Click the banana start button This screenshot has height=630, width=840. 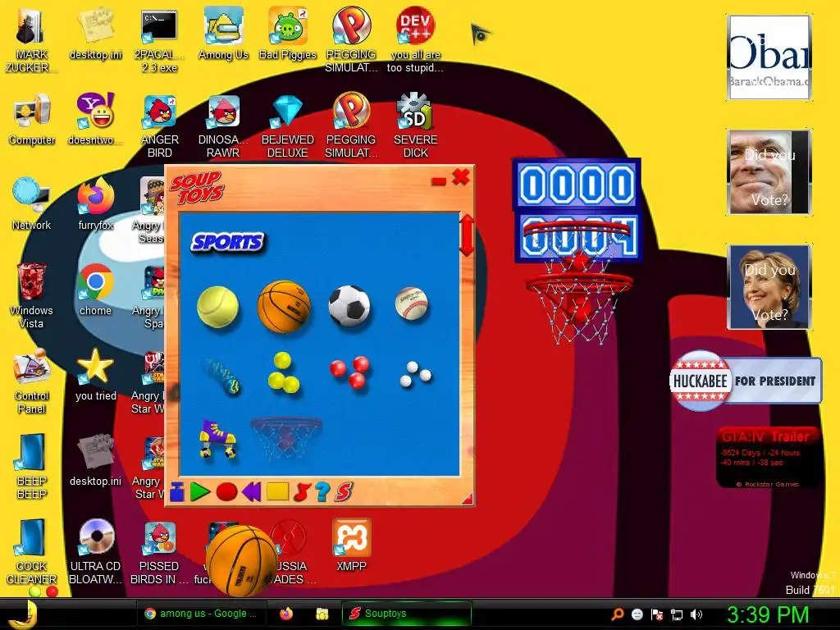tap(22, 614)
